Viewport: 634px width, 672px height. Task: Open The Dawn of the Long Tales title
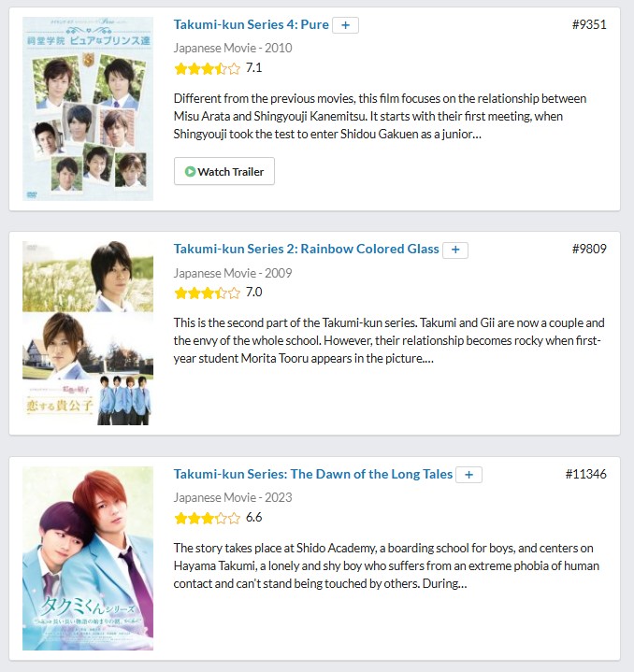[313, 474]
